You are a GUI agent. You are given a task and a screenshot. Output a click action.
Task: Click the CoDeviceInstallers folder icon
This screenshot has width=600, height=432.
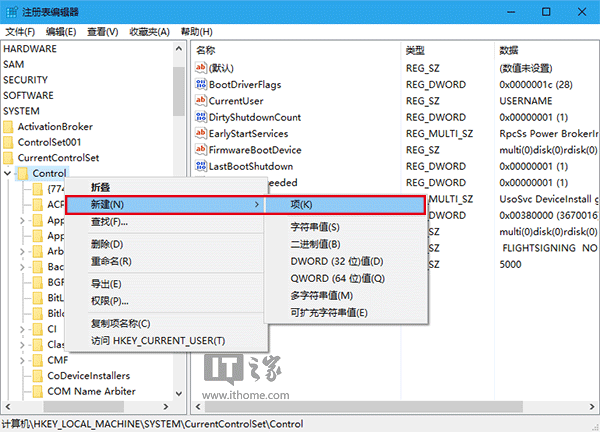[x=37, y=375]
